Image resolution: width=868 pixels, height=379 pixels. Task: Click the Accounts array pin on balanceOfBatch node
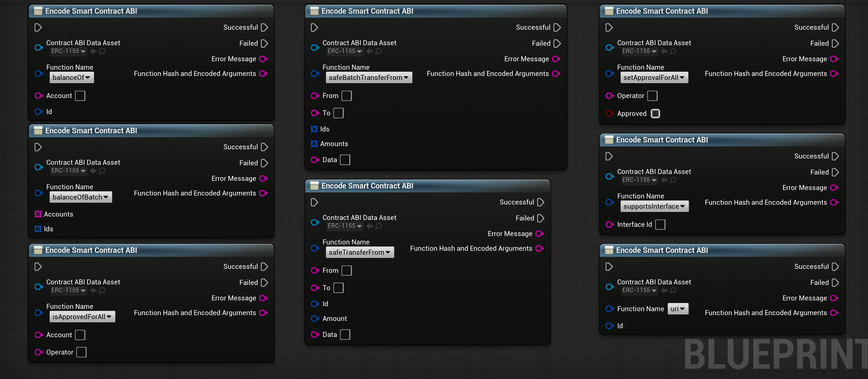(x=38, y=214)
